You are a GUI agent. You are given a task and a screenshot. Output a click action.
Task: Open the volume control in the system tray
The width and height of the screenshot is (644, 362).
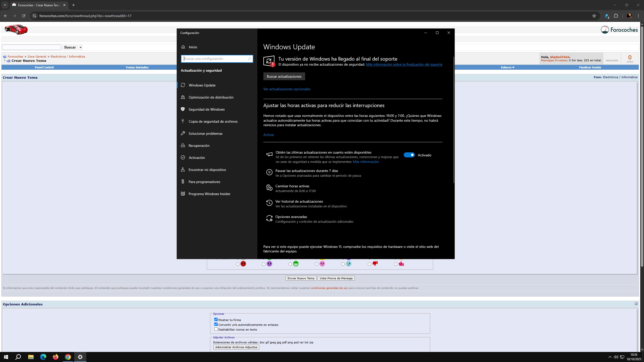616,357
